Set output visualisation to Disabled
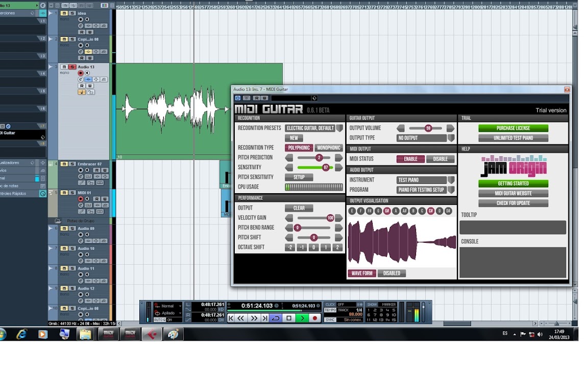The image size is (588, 368). point(391,273)
